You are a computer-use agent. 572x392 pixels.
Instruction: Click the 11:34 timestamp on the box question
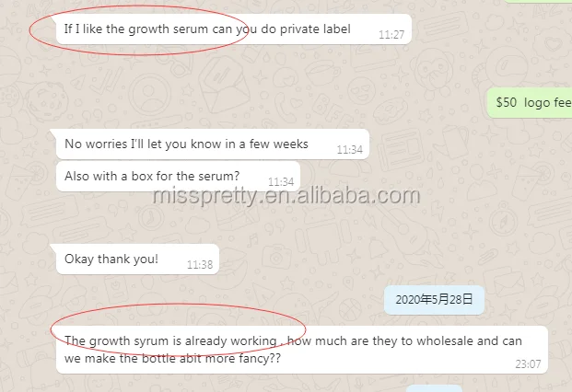[x=281, y=182]
